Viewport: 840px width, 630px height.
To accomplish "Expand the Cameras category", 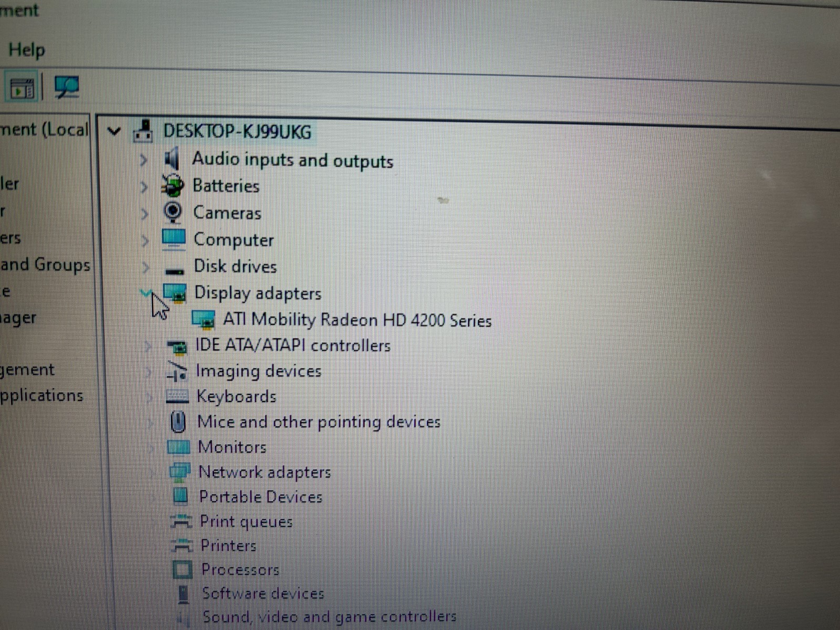I will 144,214.
